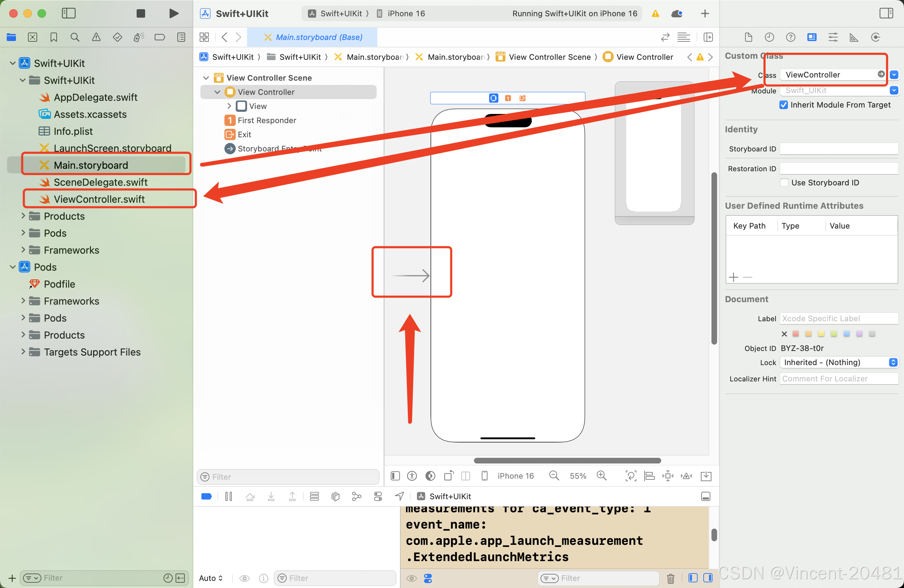Viewport: 904px width, 588px height.
Task: Select the Accessibility preview icon
Action: (412, 475)
